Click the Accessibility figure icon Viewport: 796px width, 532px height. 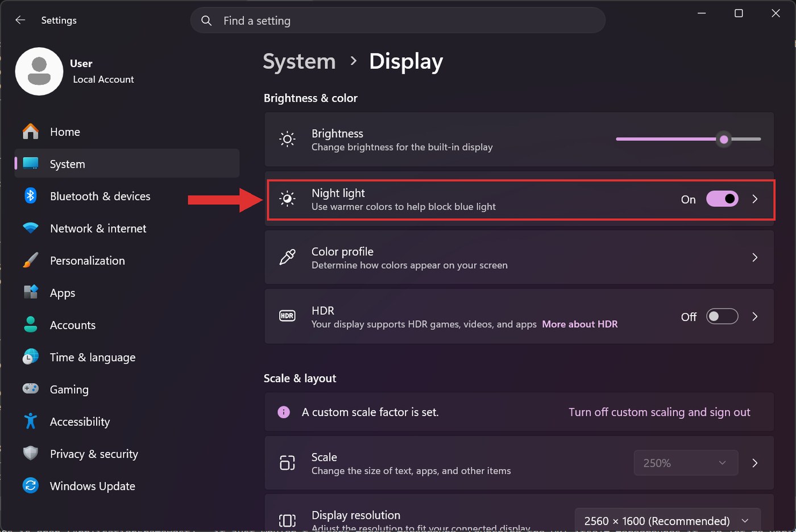tap(31, 421)
